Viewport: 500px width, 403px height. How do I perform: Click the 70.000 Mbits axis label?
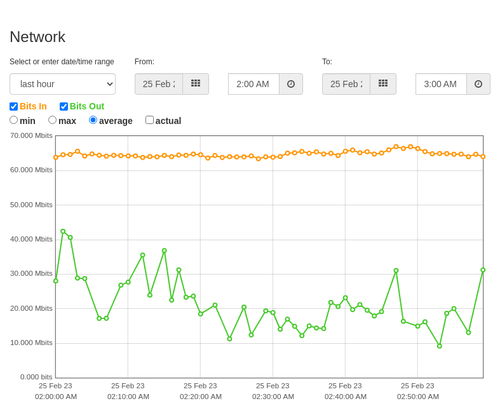point(31,136)
